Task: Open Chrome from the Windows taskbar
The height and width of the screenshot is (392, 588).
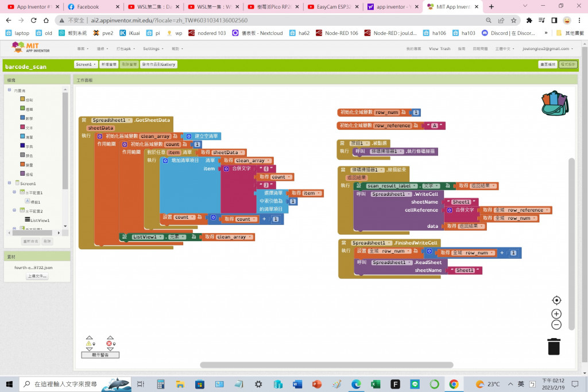Action: (454, 384)
